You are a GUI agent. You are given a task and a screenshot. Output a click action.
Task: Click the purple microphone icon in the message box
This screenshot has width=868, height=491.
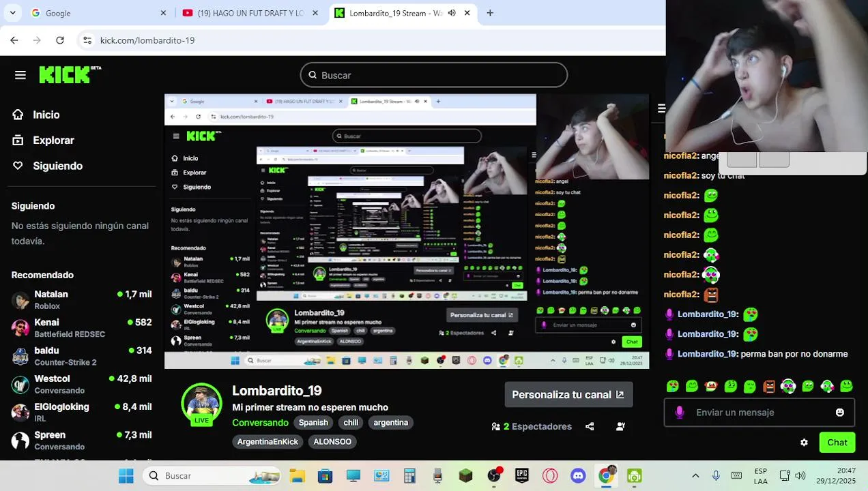(680, 412)
